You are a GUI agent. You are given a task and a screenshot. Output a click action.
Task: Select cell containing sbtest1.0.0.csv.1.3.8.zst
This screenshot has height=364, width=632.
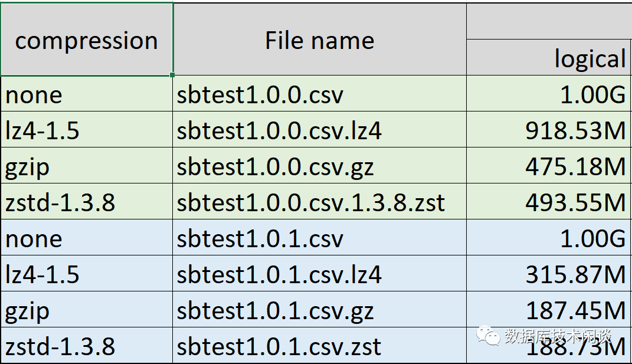[319, 202]
